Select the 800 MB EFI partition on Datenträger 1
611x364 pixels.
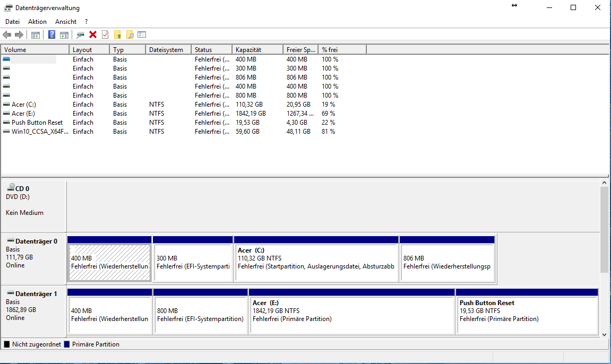tap(201, 315)
